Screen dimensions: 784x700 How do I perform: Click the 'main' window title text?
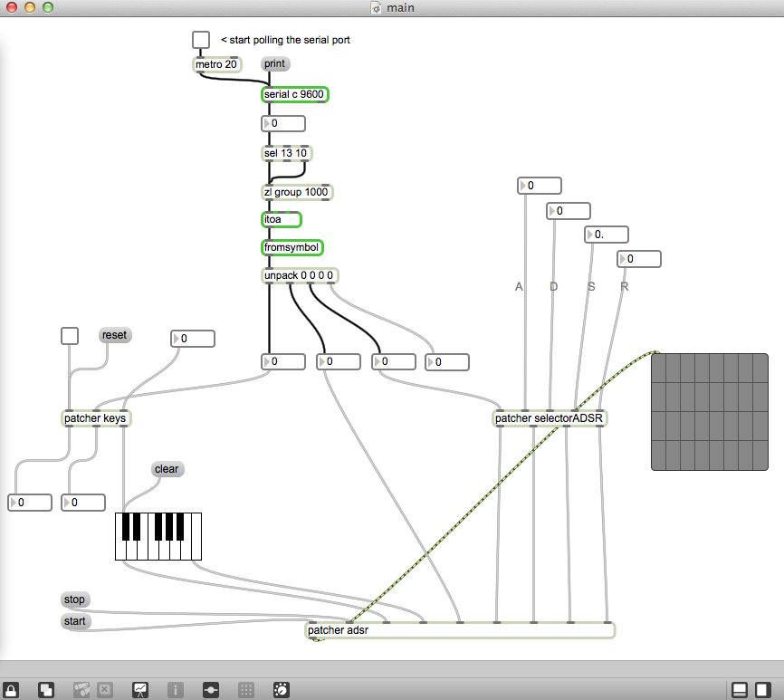click(400, 8)
